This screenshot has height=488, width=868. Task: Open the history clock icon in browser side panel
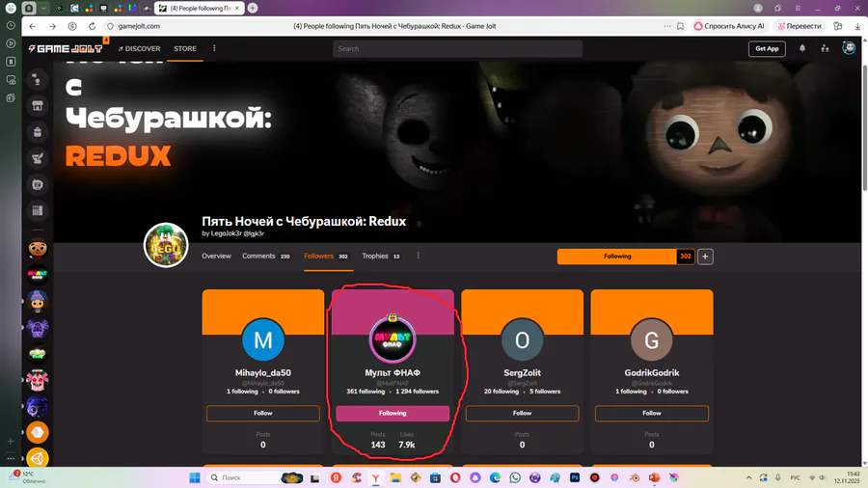(11, 25)
